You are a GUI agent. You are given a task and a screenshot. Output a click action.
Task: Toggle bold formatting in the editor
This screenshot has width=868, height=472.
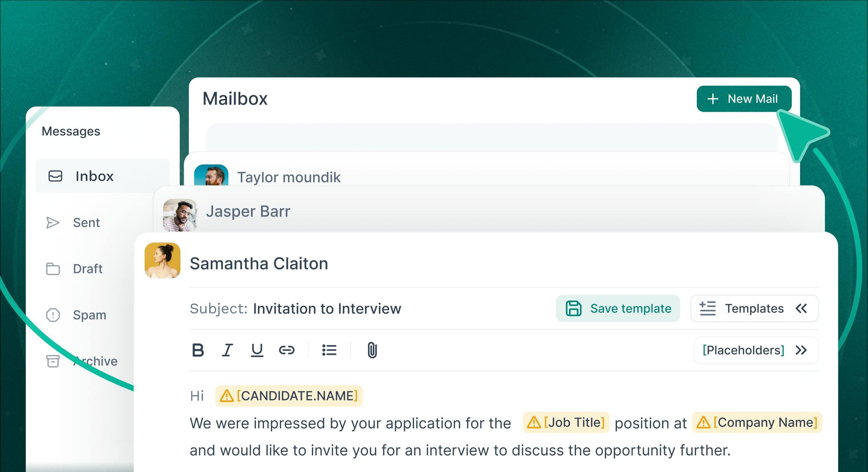coord(198,350)
